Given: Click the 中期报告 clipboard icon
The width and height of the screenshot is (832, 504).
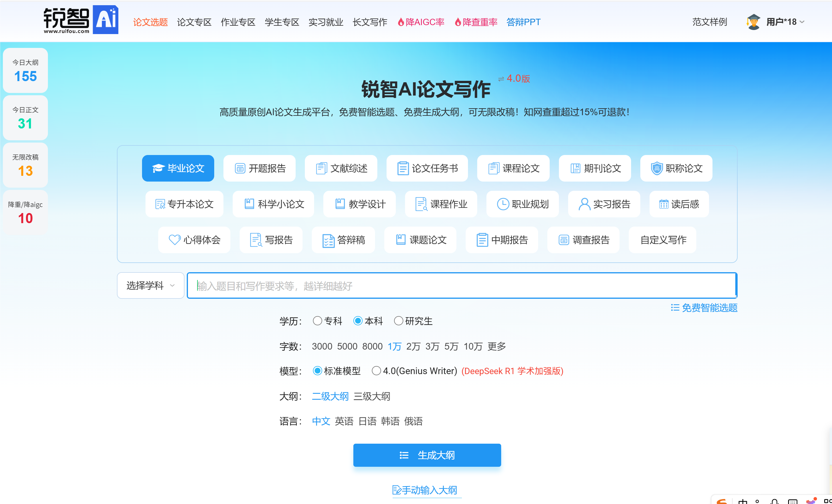Looking at the screenshot, I should tap(482, 240).
